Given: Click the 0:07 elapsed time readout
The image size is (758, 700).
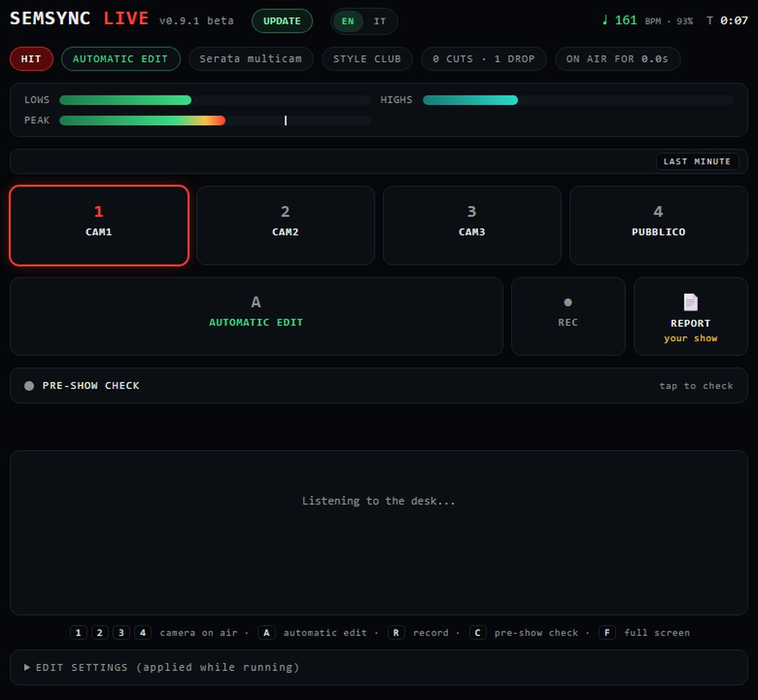Looking at the screenshot, I should pos(734,20).
